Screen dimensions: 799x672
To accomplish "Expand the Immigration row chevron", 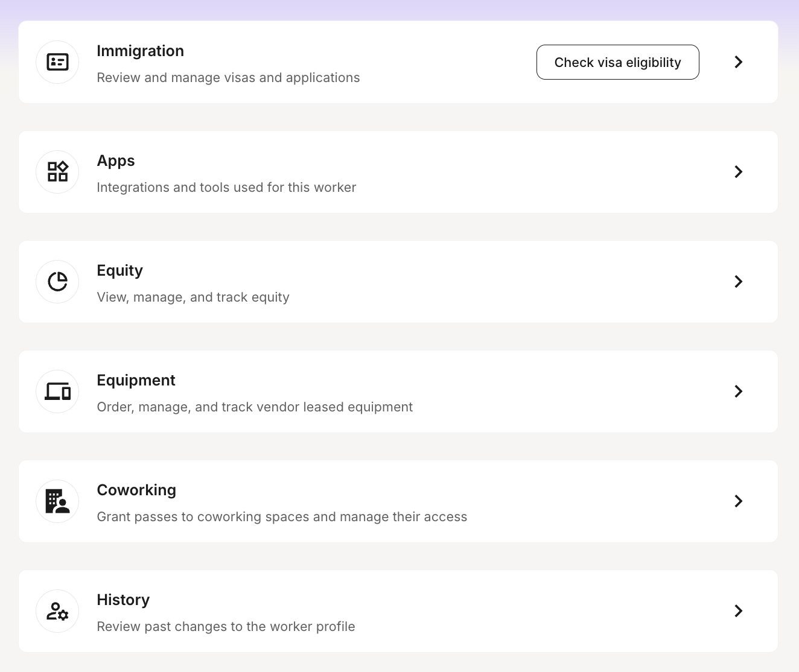I will [738, 62].
